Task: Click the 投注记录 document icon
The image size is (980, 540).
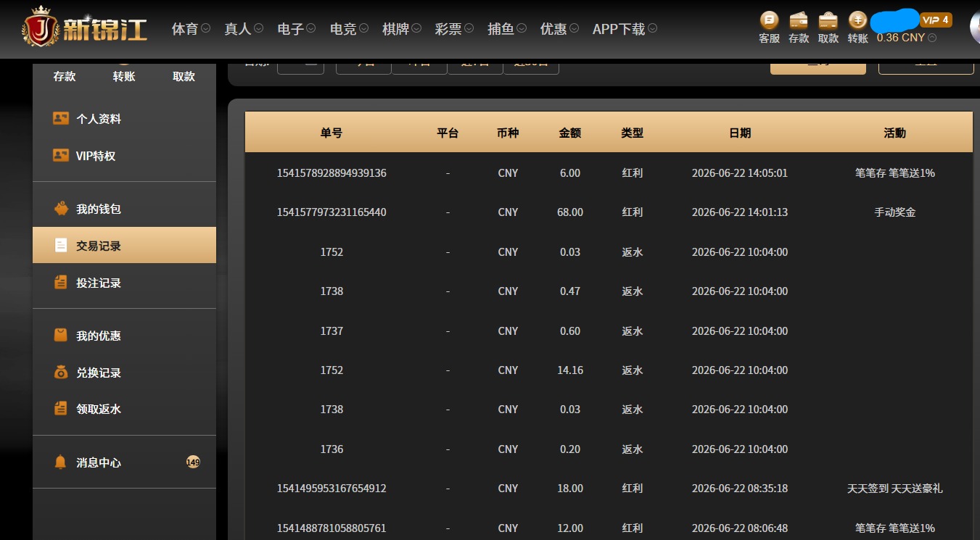Action: tap(61, 283)
